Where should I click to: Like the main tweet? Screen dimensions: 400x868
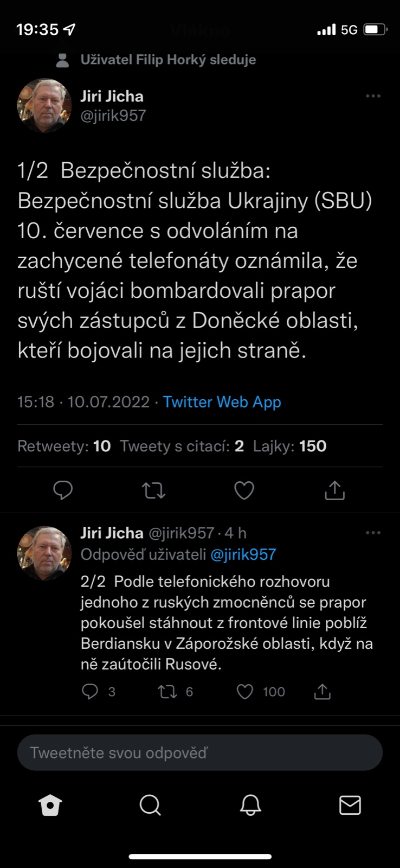tap(244, 490)
